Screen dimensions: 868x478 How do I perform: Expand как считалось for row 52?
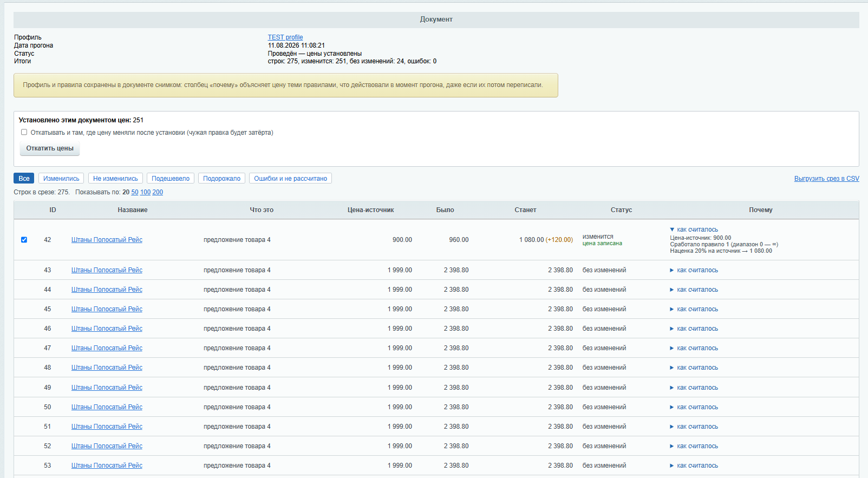coord(694,446)
